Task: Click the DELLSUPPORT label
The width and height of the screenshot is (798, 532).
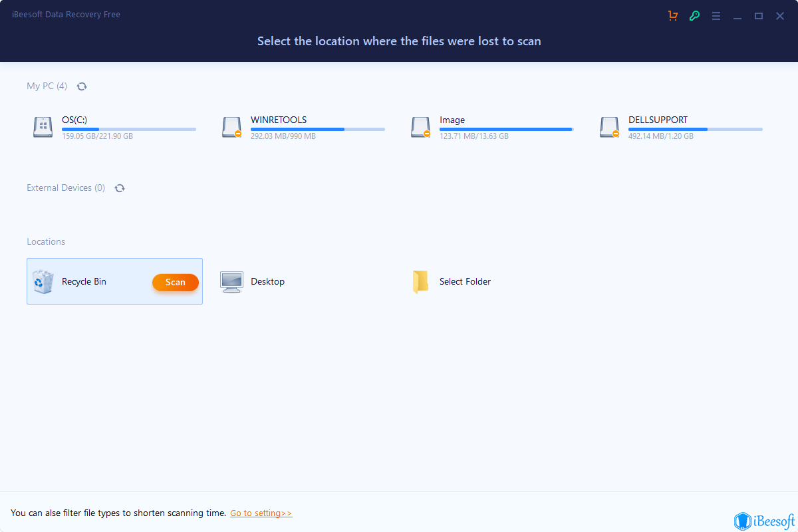Action: 658,120
